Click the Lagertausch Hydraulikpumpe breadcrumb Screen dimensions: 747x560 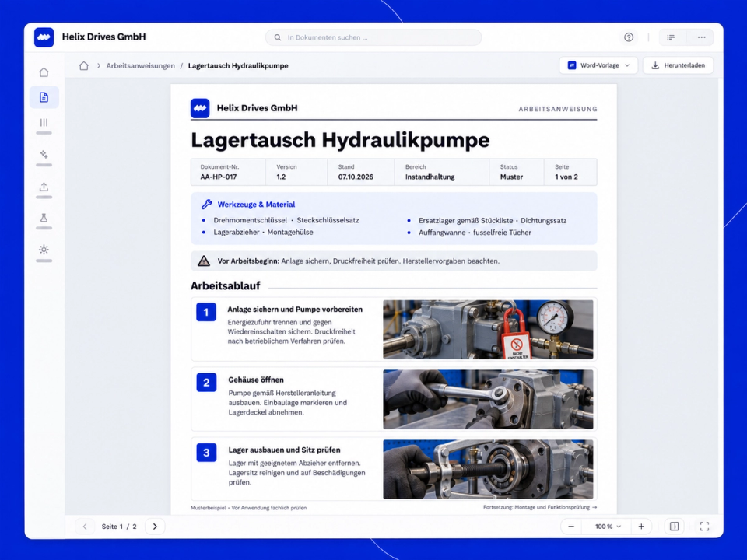(x=238, y=65)
